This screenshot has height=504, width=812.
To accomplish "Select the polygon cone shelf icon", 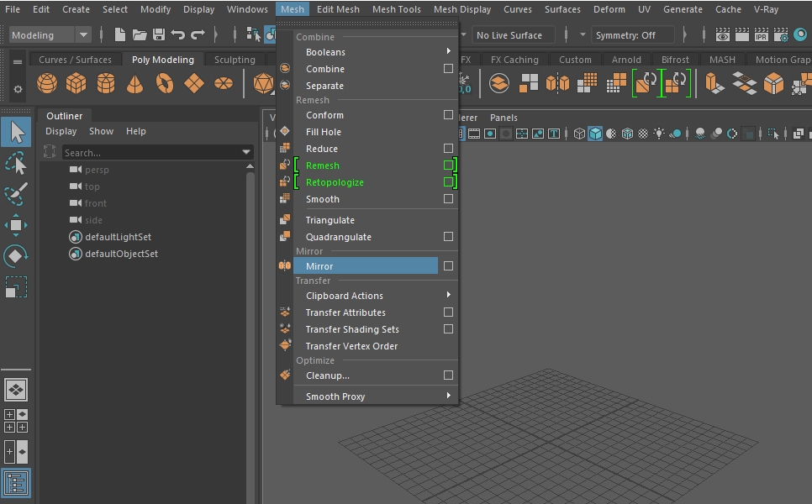I will coord(134,84).
